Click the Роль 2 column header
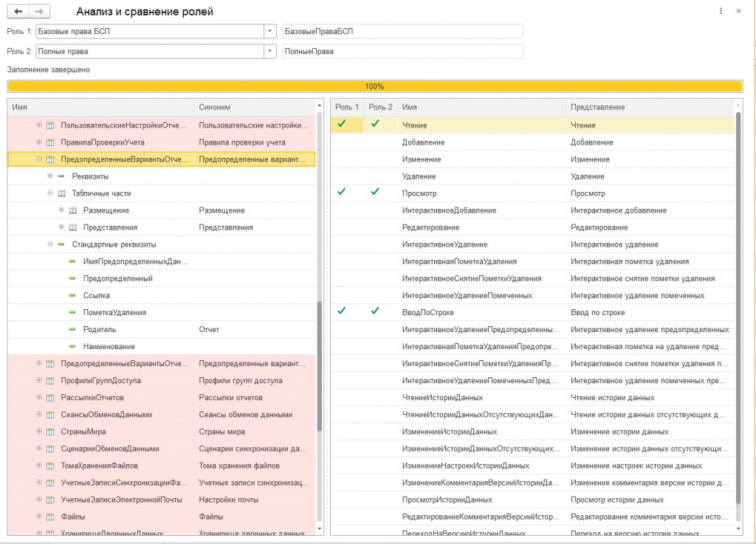 pos(380,107)
